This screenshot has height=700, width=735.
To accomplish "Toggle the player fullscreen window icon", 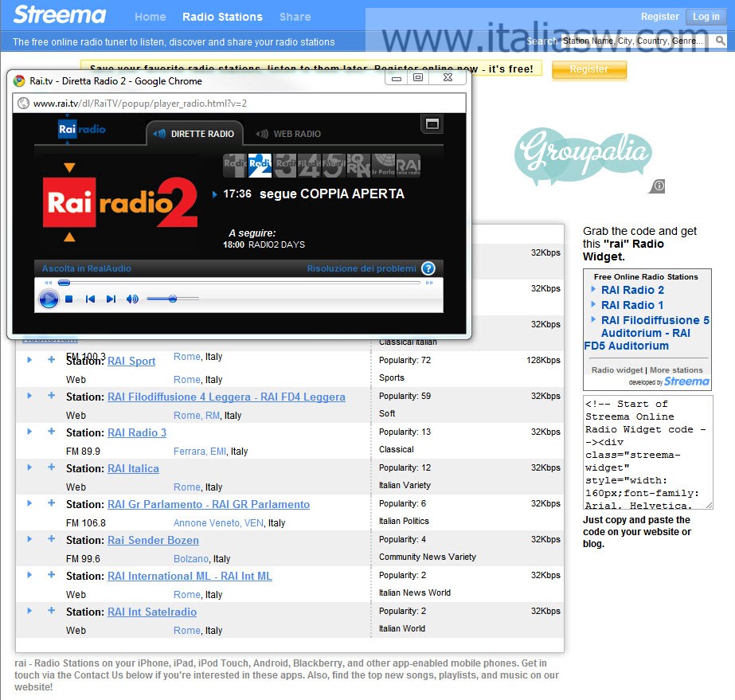I will tap(432, 123).
